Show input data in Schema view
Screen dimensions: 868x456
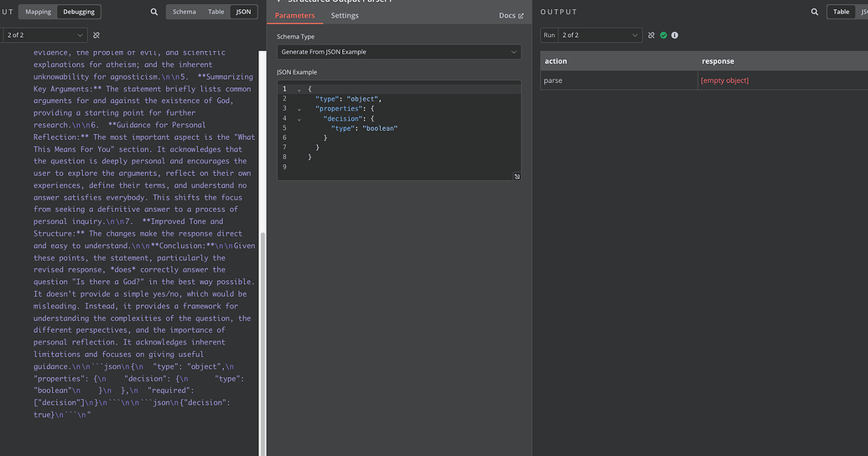point(185,12)
